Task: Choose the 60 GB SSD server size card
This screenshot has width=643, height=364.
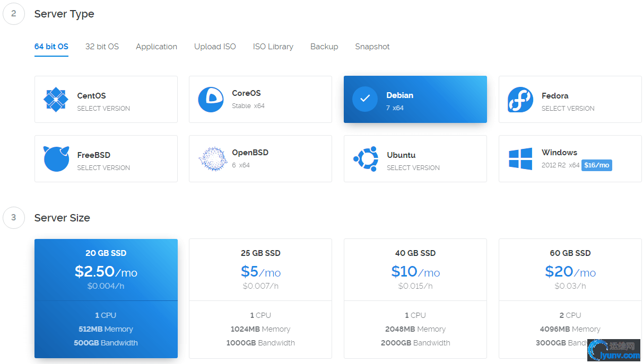Action: pyautogui.click(x=570, y=298)
